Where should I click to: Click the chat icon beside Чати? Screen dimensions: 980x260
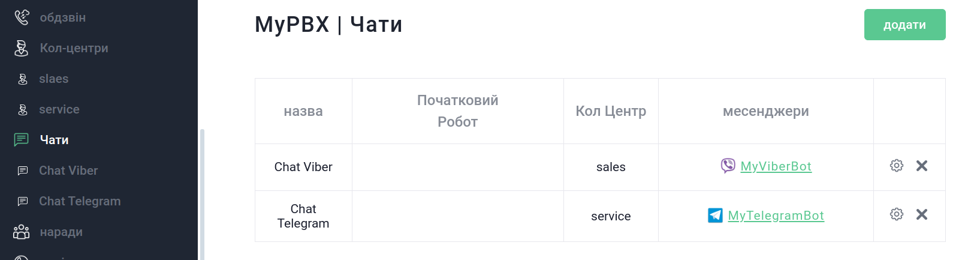pyautogui.click(x=22, y=140)
